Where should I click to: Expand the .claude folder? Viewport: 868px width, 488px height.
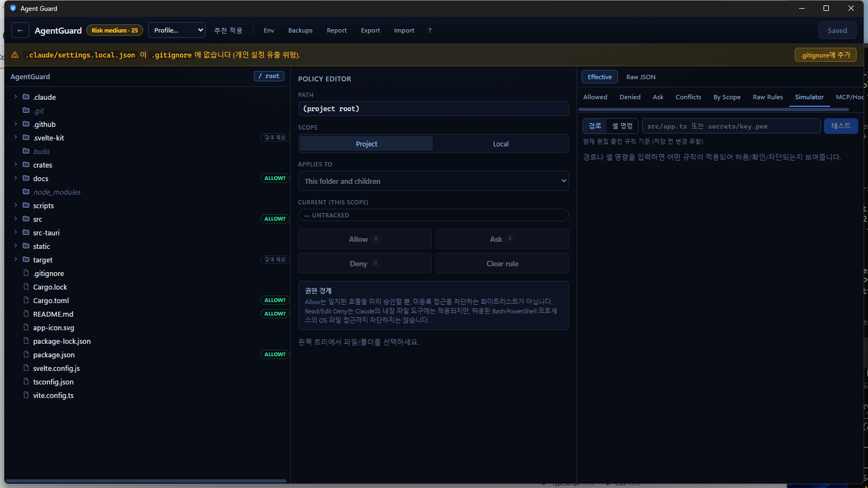(15, 97)
